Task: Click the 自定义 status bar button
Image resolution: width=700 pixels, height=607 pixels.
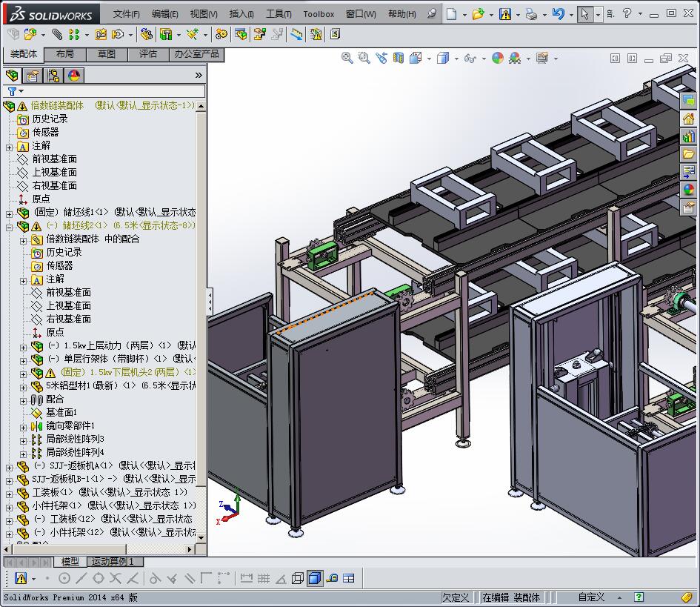Action: point(591,597)
